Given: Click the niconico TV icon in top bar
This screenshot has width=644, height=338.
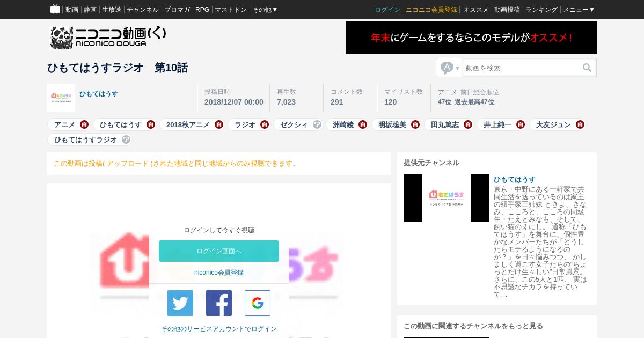Looking at the screenshot, I should point(55,9).
